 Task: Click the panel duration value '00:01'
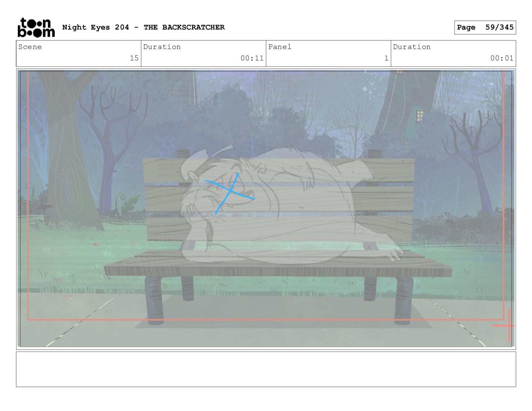pyautogui.click(x=502, y=58)
